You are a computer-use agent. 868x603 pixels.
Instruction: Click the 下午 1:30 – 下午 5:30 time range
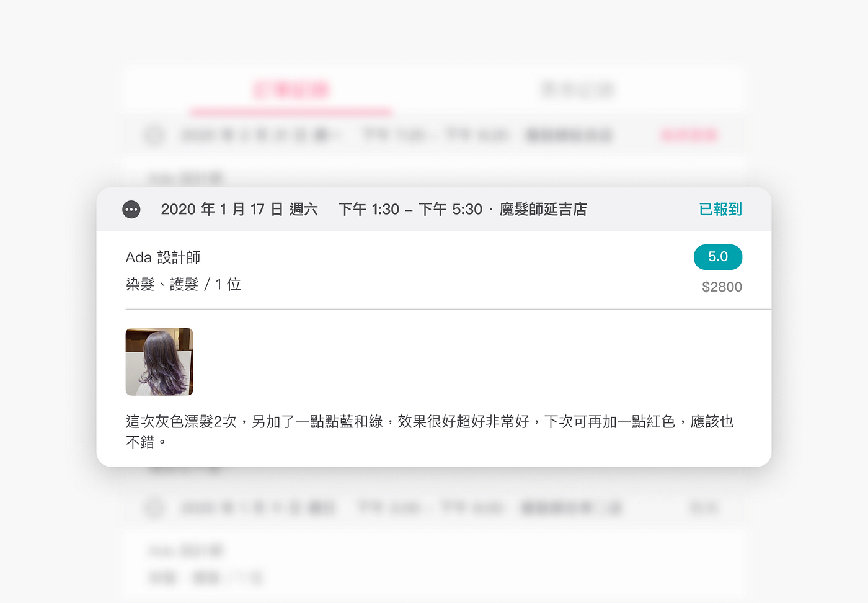click(x=410, y=210)
